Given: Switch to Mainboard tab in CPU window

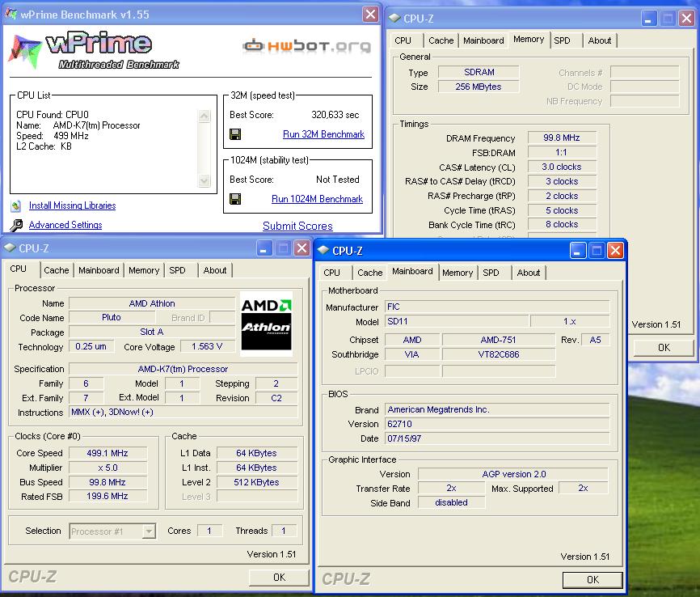Looking at the screenshot, I should (99, 270).
